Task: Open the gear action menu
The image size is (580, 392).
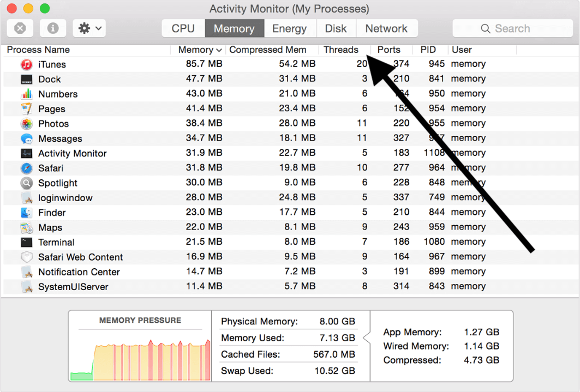Action: (x=89, y=28)
